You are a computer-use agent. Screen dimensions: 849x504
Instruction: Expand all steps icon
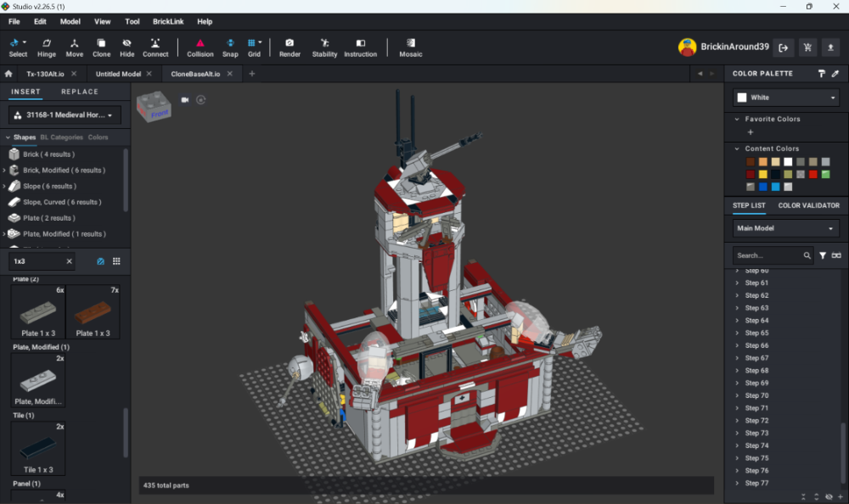point(817,496)
